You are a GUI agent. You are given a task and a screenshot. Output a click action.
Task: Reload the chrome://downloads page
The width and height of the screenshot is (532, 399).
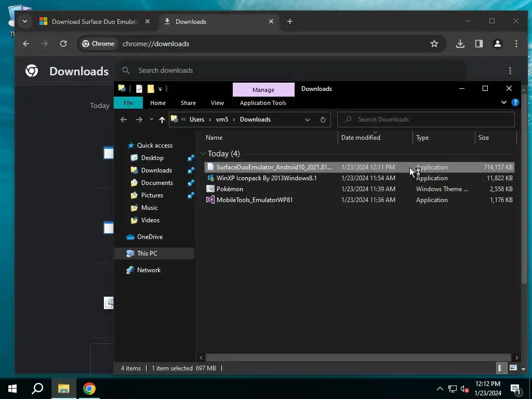coord(63,44)
